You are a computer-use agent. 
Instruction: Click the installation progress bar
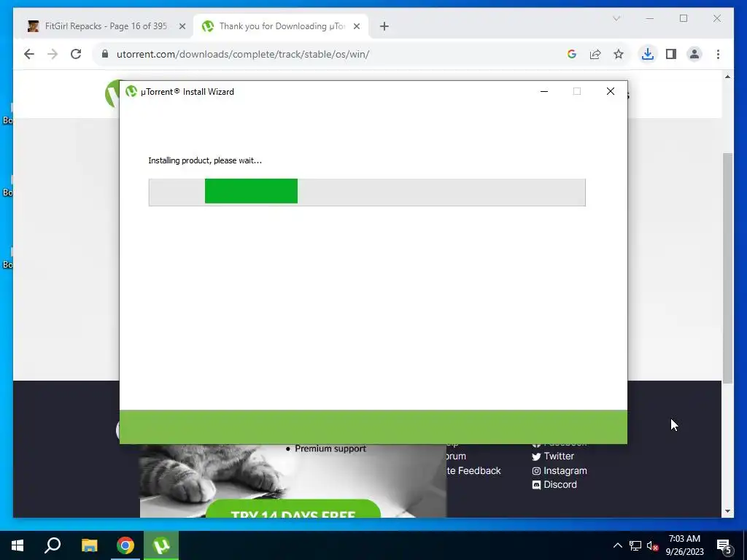click(x=367, y=192)
